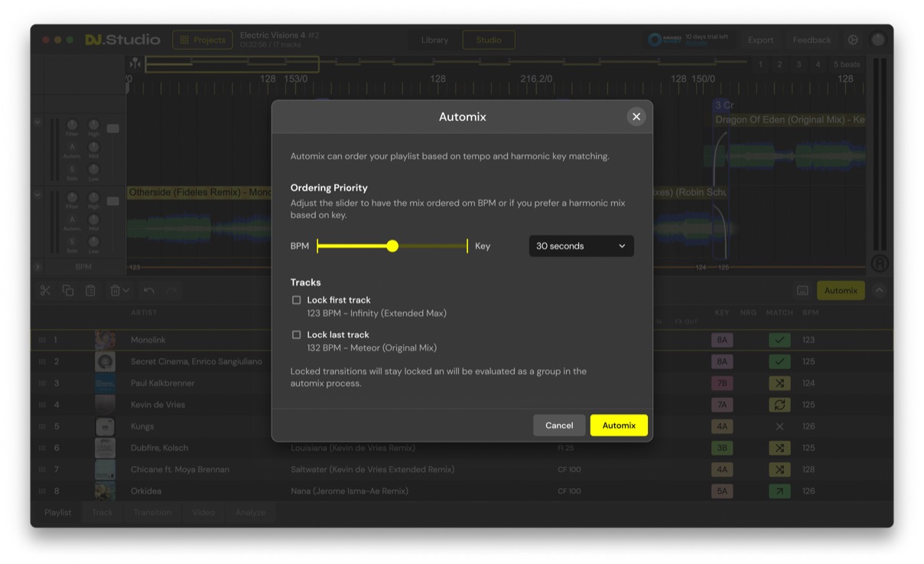The height and width of the screenshot is (564, 924).
Task: Open automation with the A button on first deck
Action: [x=73, y=147]
